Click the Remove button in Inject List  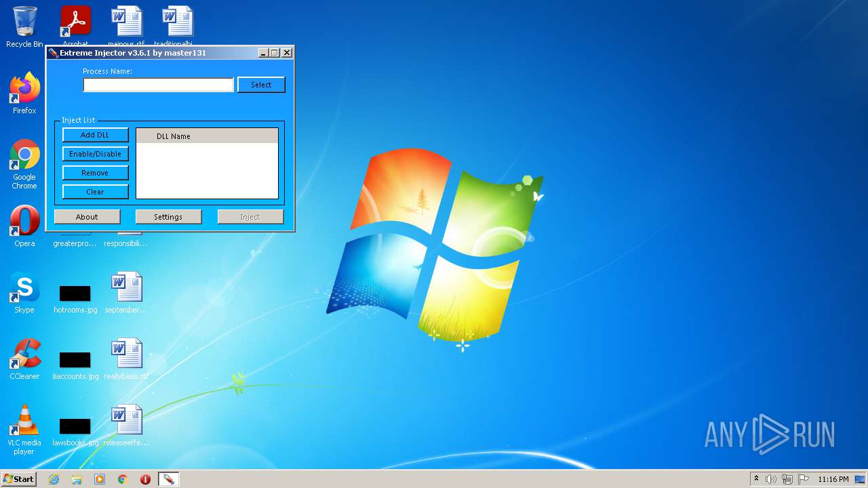95,173
